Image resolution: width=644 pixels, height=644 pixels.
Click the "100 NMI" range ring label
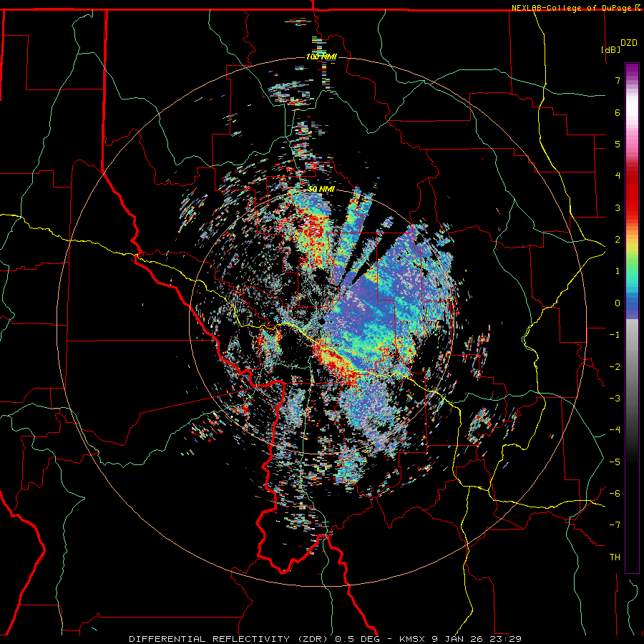[x=321, y=57]
